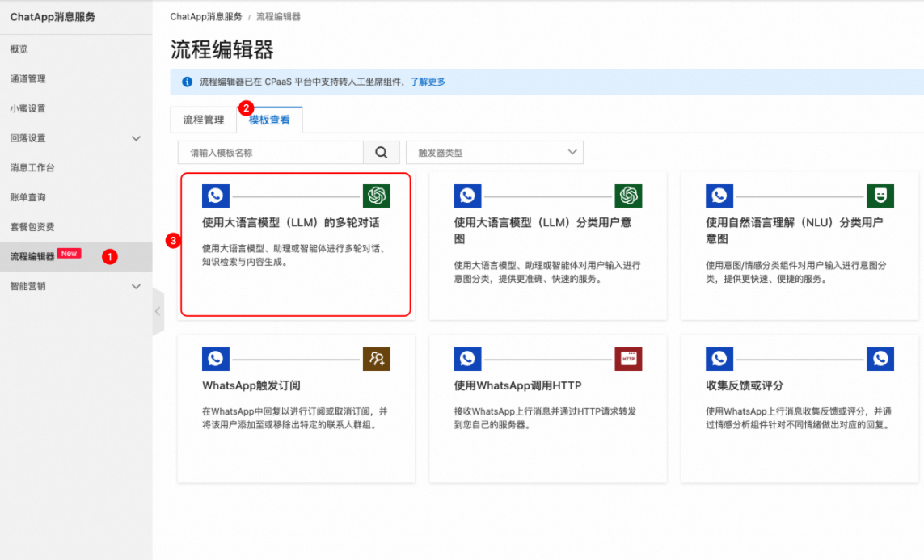
Task: Focus the 请输入模板名称 search field
Action: click(x=271, y=153)
